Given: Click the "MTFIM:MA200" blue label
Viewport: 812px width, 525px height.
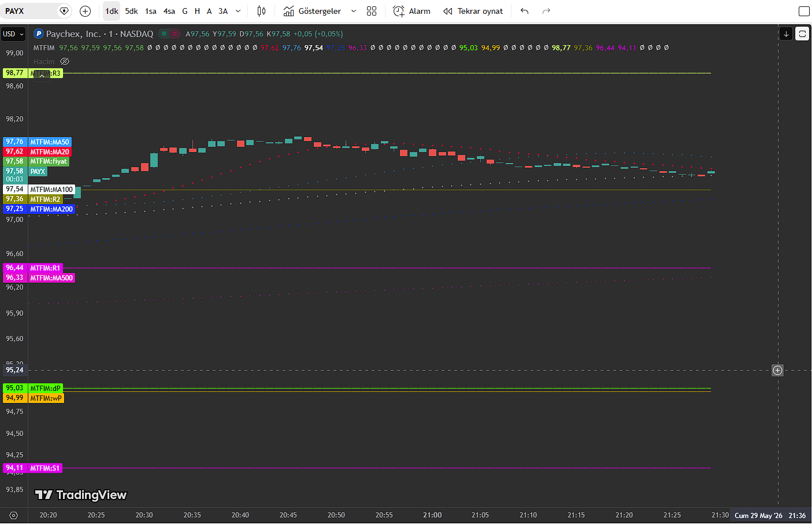Looking at the screenshot, I should [x=51, y=209].
